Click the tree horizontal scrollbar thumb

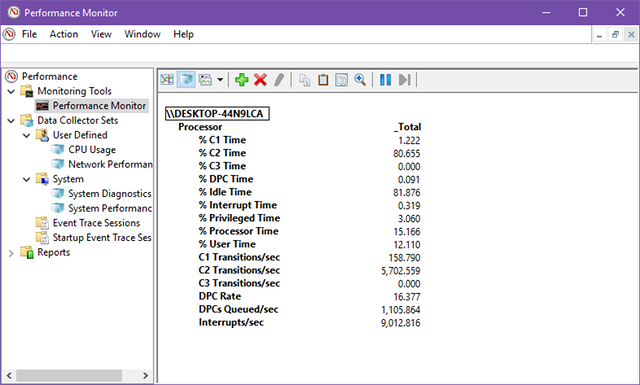(69, 376)
